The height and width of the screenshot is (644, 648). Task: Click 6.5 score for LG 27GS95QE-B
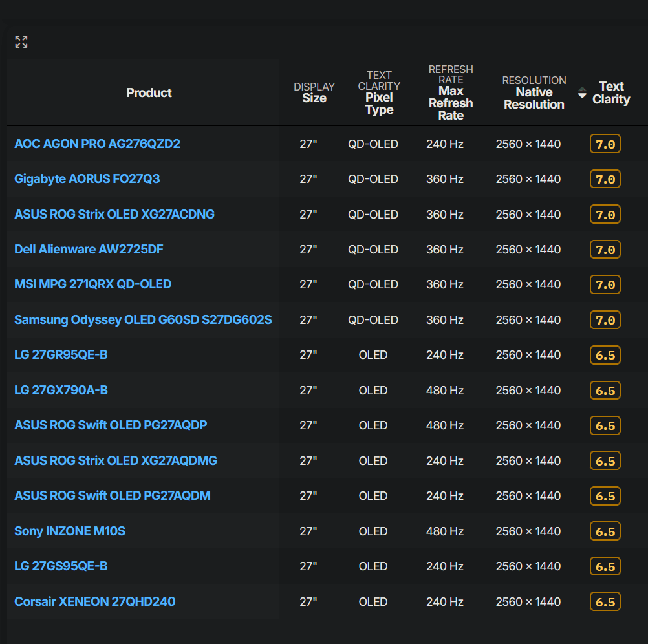(x=605, y=566)
